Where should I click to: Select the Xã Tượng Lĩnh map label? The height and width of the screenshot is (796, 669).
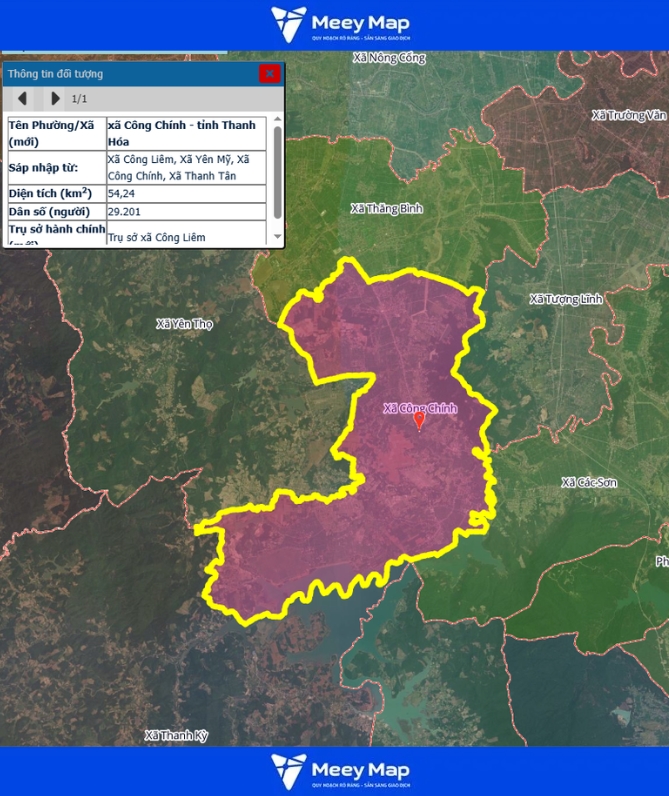pos(567,299)
